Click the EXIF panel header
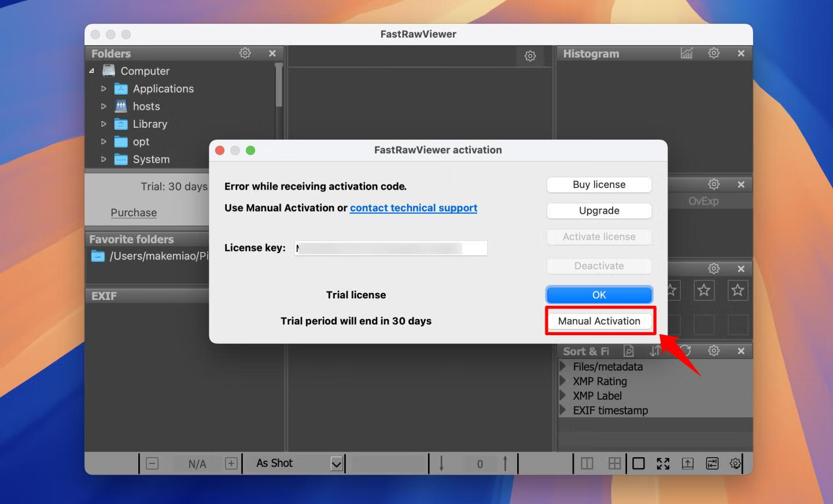Screen dimensions: 833x504 pos(148,296)
